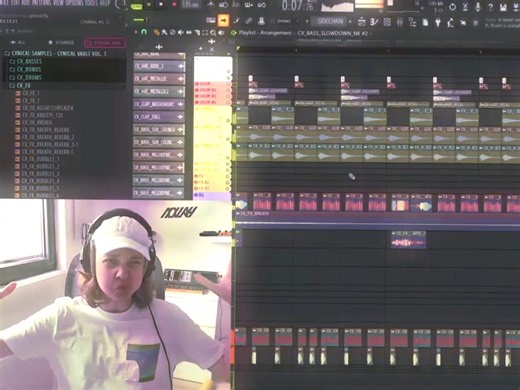This screenshot has width=520, height=390.
Task: Click the project document page icon
Action: pyautogui.click(x=425, y=22)
